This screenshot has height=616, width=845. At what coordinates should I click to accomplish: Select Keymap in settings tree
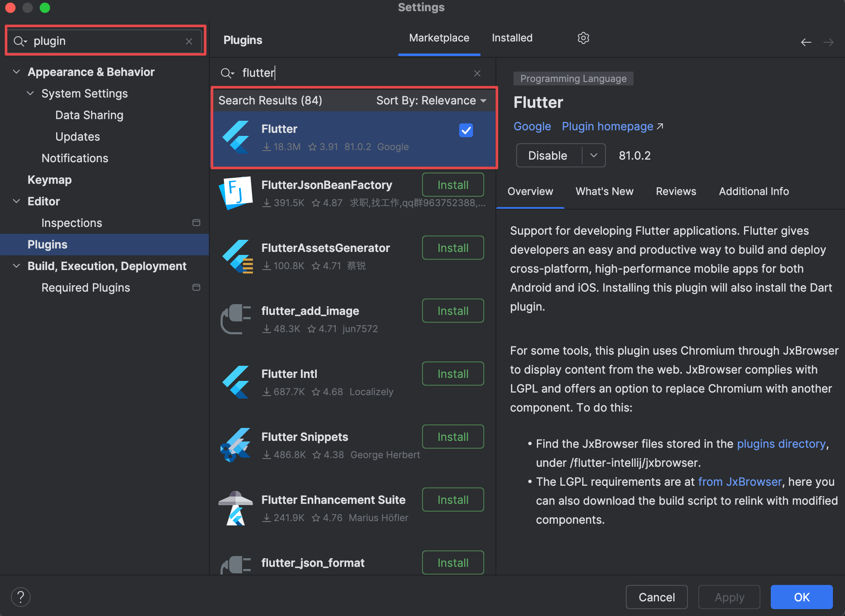pyautogui.click(x=50, y=180)
